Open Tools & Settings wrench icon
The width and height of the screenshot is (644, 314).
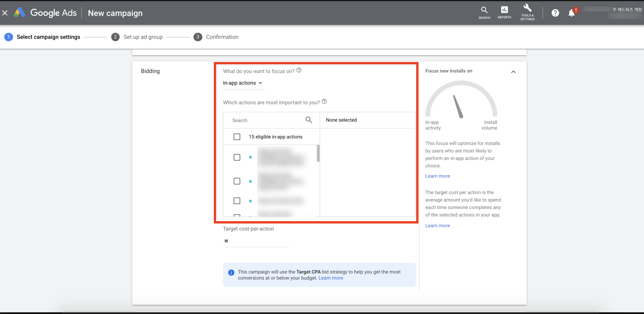[527, 8]
